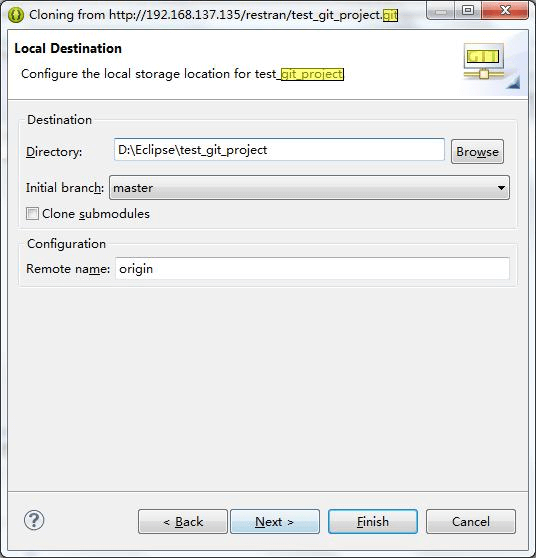Image resolution: width=536 pixels, height=558 pixels.
Task: Open the Initial branch dropdown
Action: (x=309, y=188)
